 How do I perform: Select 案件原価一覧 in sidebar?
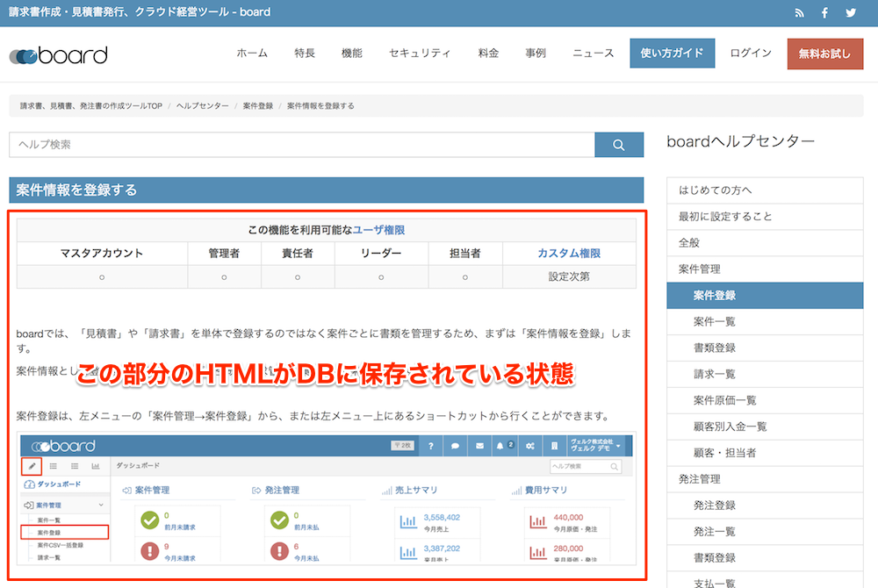765,400
